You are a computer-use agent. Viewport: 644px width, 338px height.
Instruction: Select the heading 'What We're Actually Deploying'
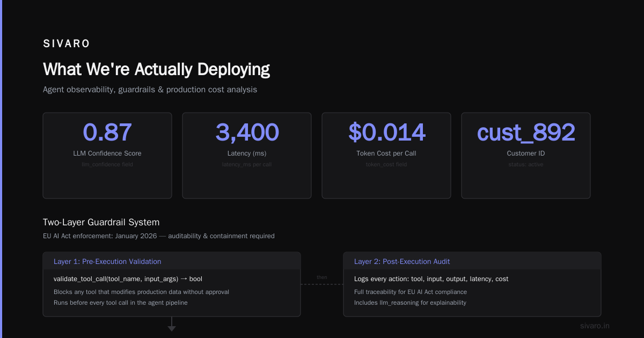pyautogui.click(x=156, y=69)
